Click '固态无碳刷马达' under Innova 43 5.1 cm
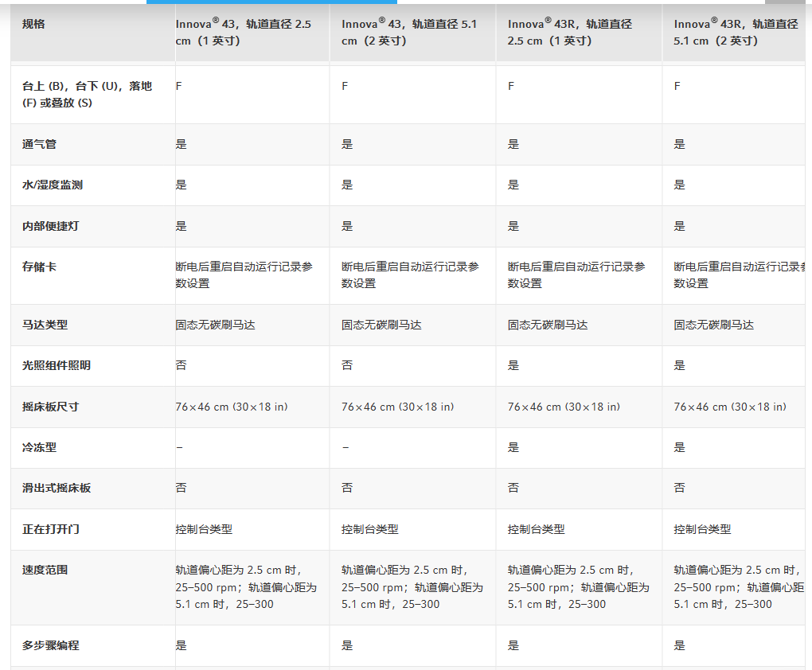Screen dimensions: 812x670 [x=381, y=325]
